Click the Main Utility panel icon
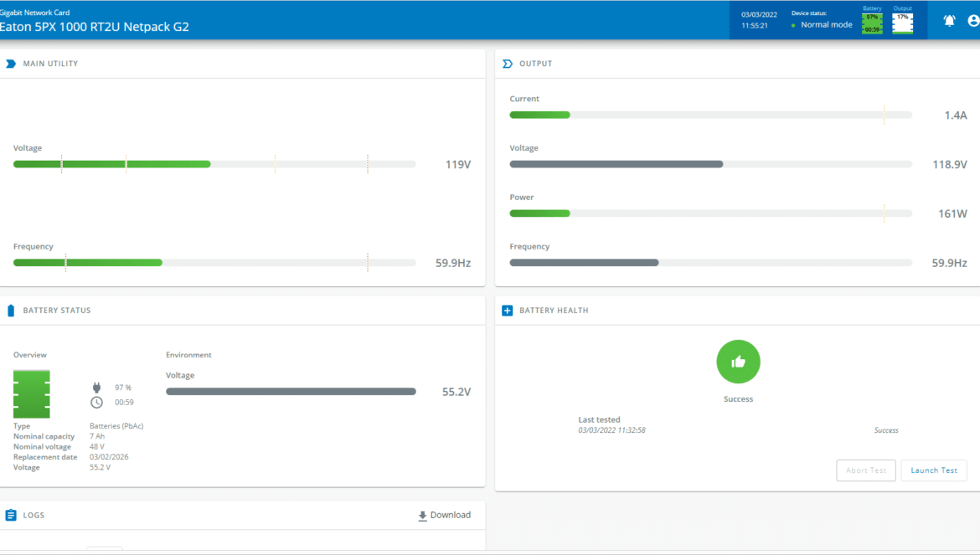Screen dimensions: 980x555 11,64
